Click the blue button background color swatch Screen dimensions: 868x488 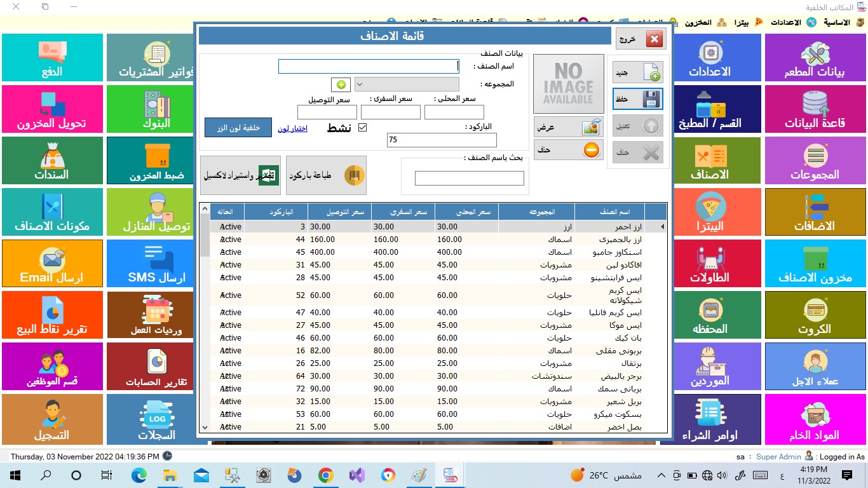238,128
